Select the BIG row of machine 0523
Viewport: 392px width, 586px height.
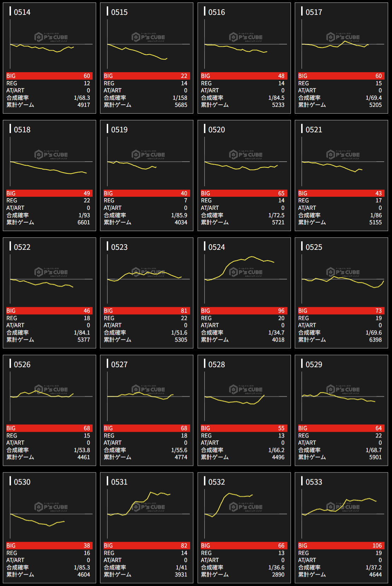click(147, 311)
